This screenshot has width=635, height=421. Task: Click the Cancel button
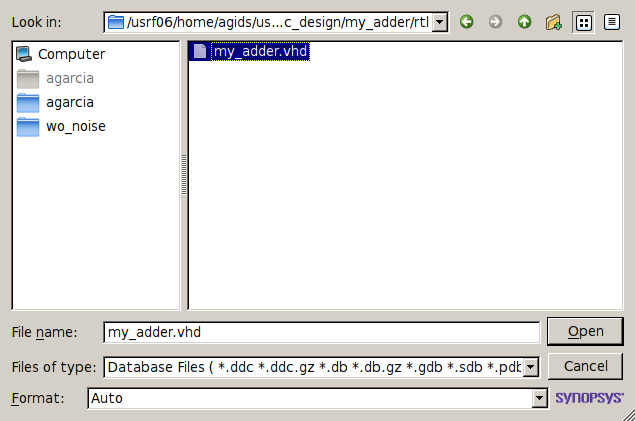coord(585,366)
